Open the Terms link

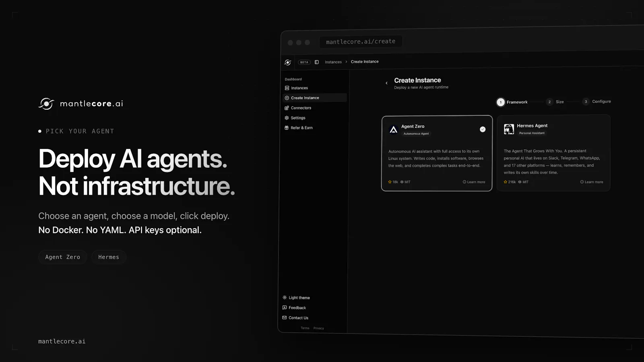pyautogui.click(x=305, y=328)
